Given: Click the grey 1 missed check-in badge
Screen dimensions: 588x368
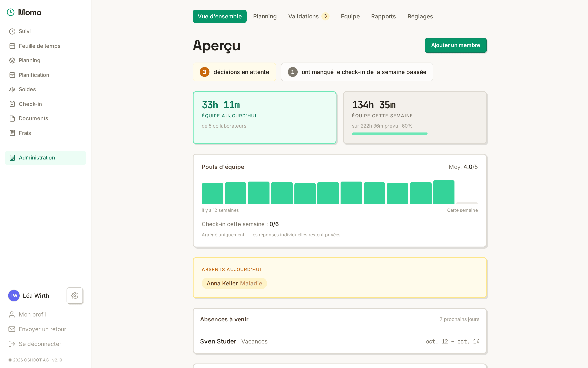Looking at the screenshot, I should point(293,72).
